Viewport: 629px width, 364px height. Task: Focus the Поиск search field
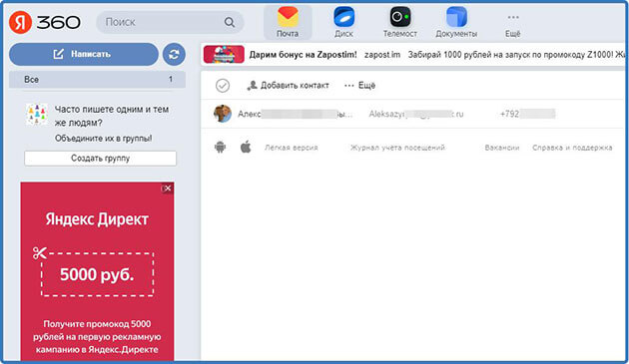[x=170, y=22]
